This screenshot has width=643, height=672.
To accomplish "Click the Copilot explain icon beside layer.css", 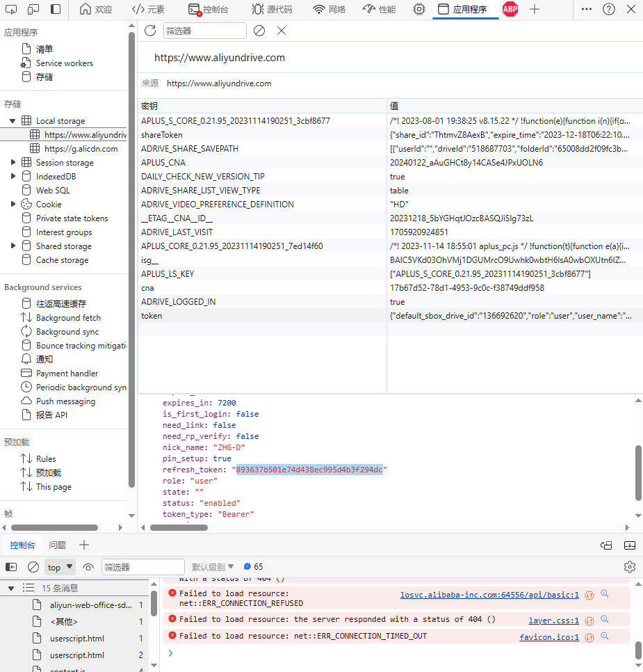I will (x=589, y=621).
